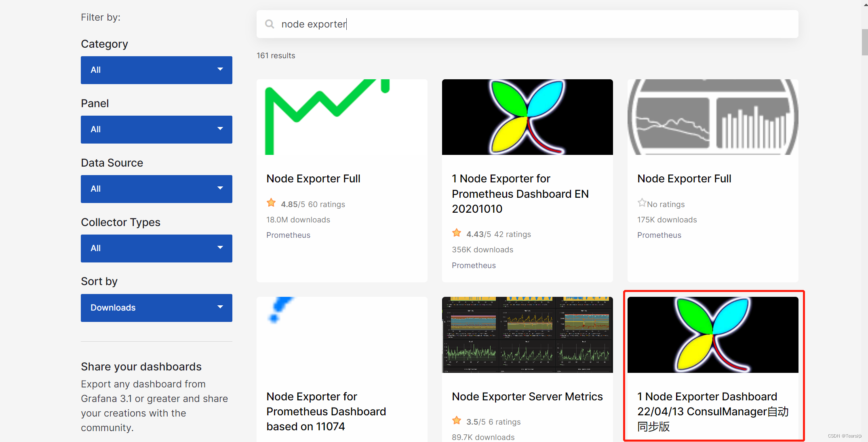Click the 175K downloads text

click(x=667, y=220)
